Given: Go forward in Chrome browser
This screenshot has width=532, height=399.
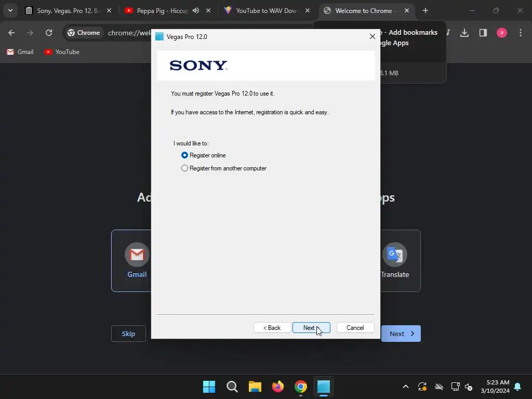Looking at the screenshot, I should [x=30, y=33].
